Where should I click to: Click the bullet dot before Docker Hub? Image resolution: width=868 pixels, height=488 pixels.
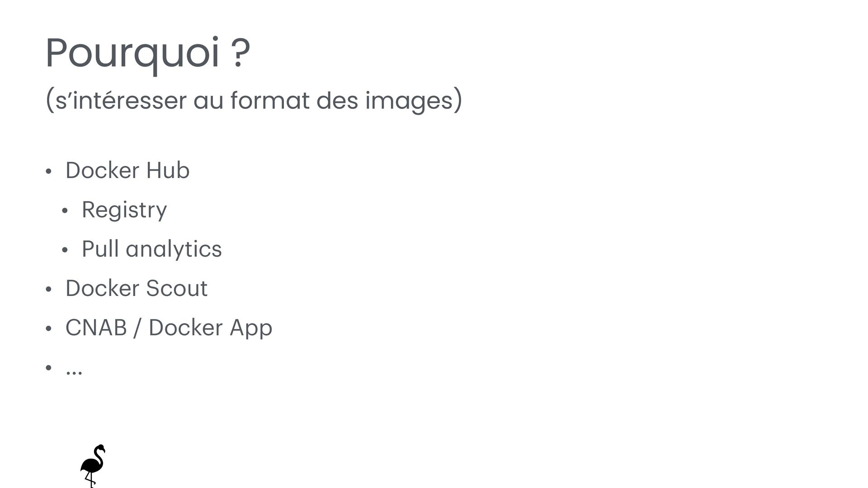[x=48, y=172]
